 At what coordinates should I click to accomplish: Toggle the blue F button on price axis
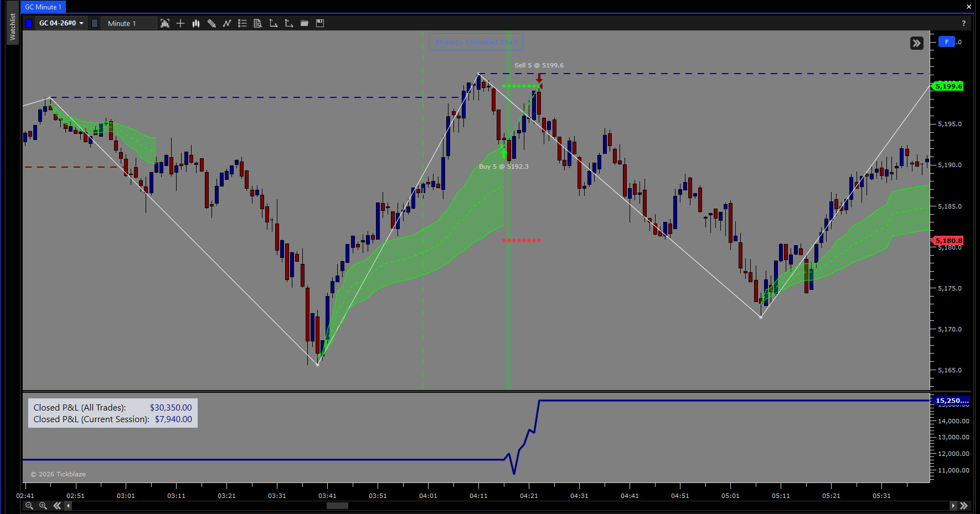tap(947, 42)
